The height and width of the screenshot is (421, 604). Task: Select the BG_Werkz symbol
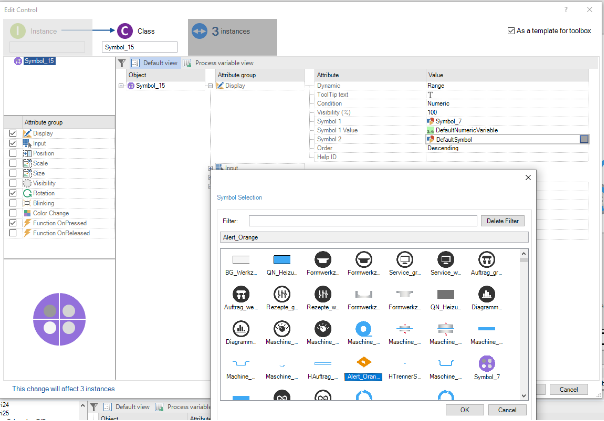[x=241, y=264]
